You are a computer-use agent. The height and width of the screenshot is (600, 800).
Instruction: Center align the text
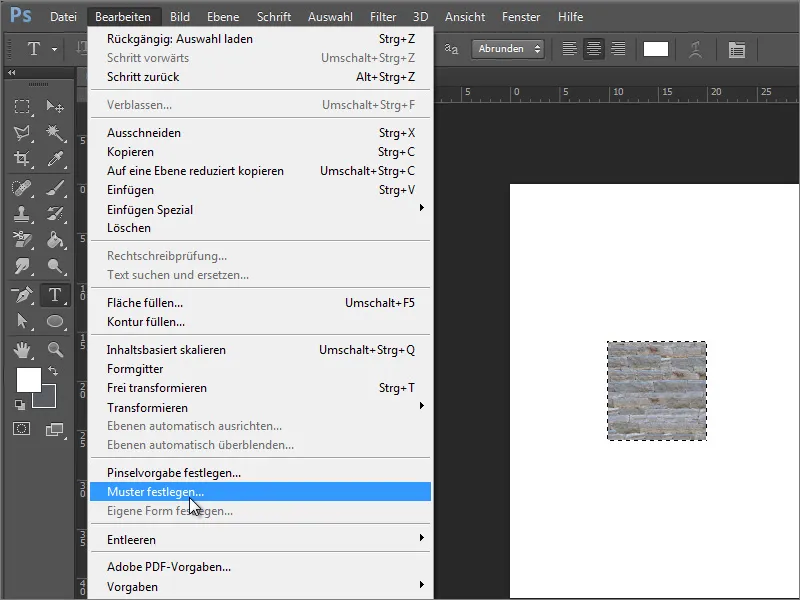[593, 49]
